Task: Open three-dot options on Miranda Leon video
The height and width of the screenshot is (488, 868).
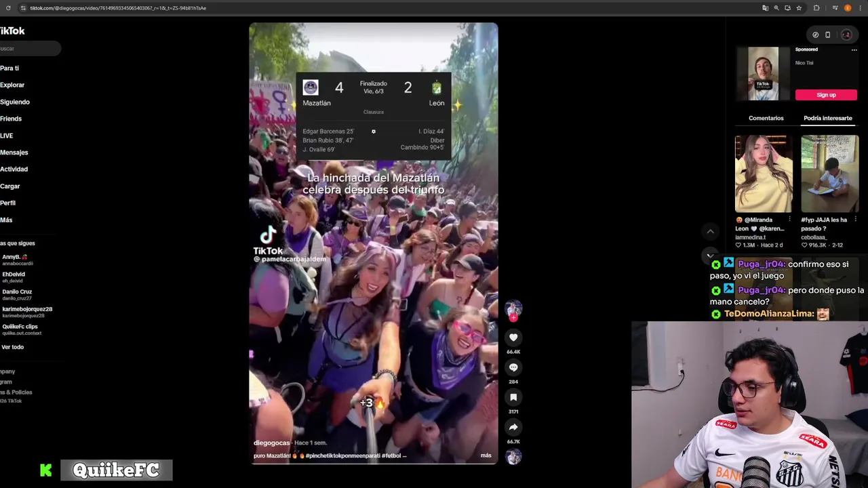Action: [x=789, y=220]
